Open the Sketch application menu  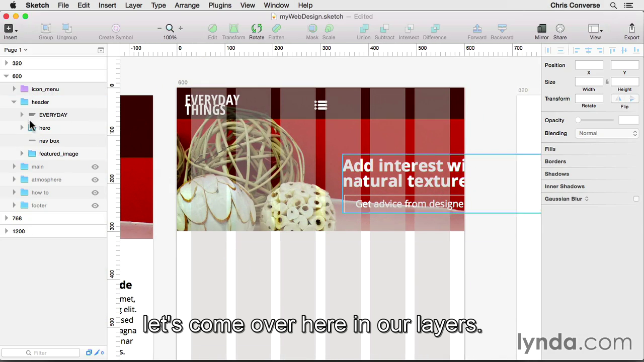[37, 5]
